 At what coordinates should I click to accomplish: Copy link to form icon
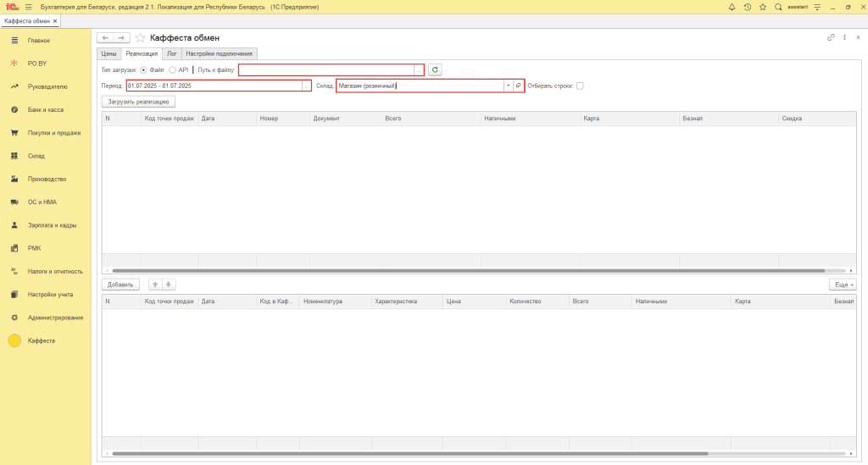[x=831, y=37]
